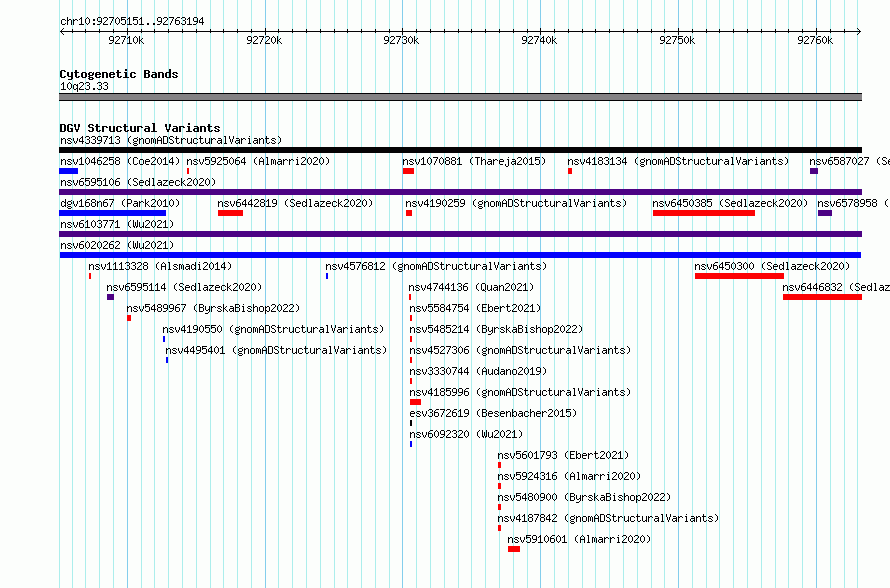Click the 92750k ruler tick label
The height and width of the screenshot is (588, 890).
coord(677,40)
